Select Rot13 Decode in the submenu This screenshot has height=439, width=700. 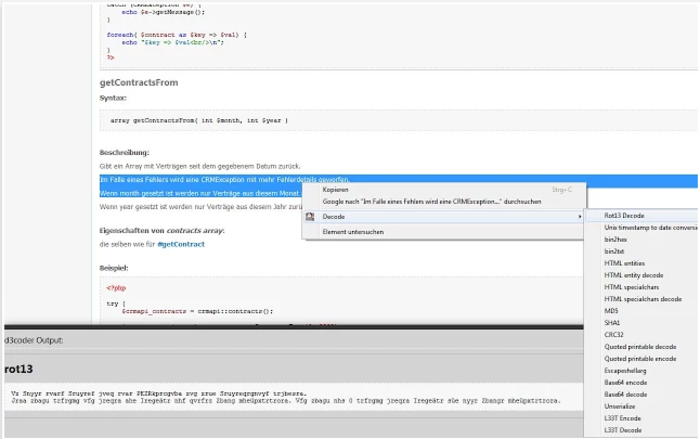(624, 215)
